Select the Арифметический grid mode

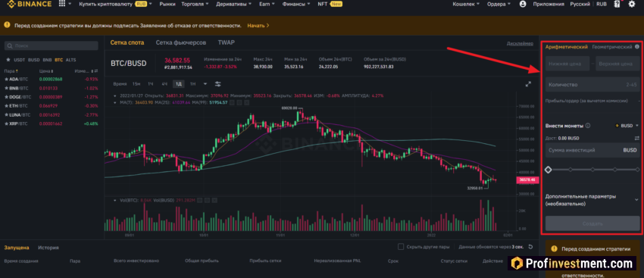[567, 47]
